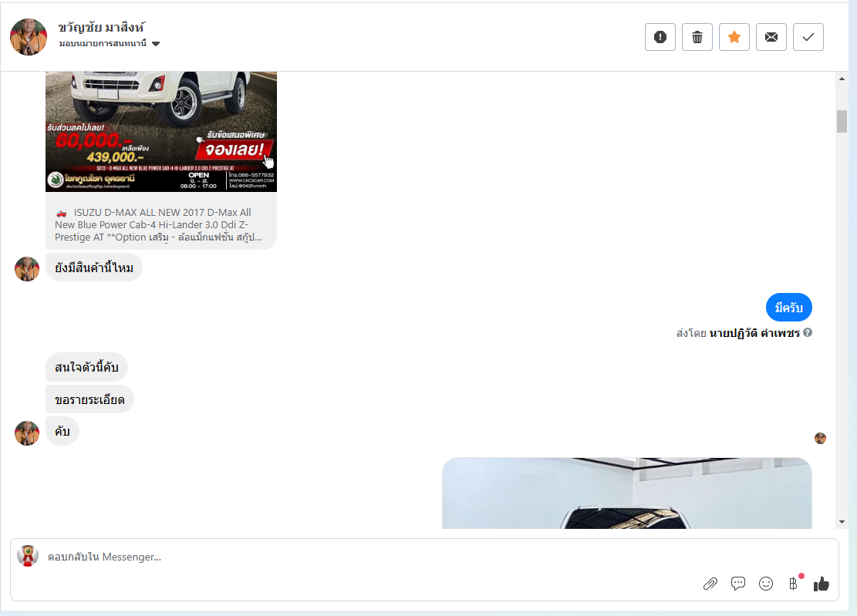857x616 pixels.
Task: Click the contact name ขวัญชัย มาสิงห์
Action: pos(101,27)
